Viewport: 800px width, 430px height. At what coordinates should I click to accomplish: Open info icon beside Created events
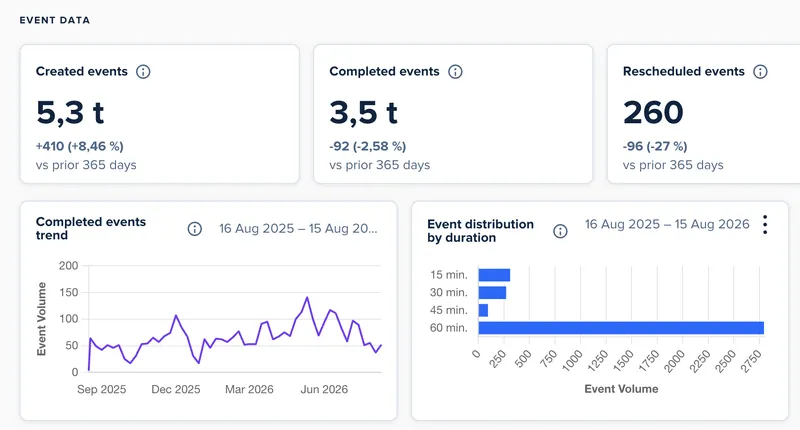143,71
